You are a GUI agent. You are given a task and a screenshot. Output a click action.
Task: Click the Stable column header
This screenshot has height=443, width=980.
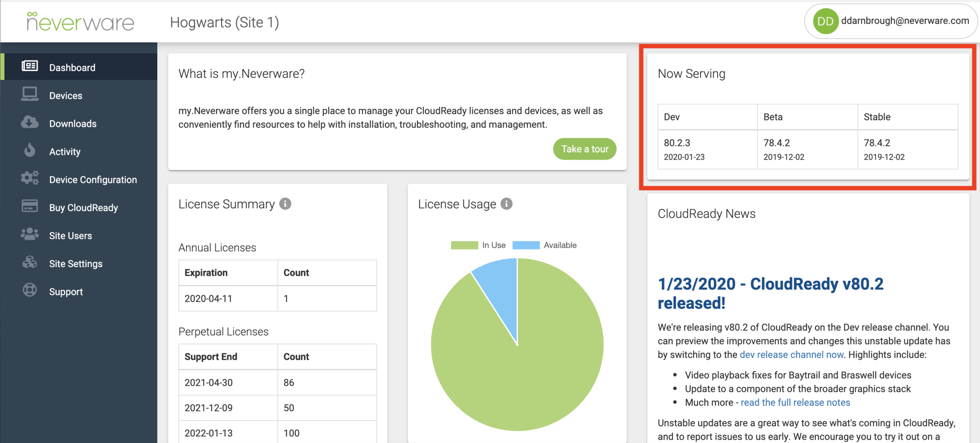click(x=908, y=117)
